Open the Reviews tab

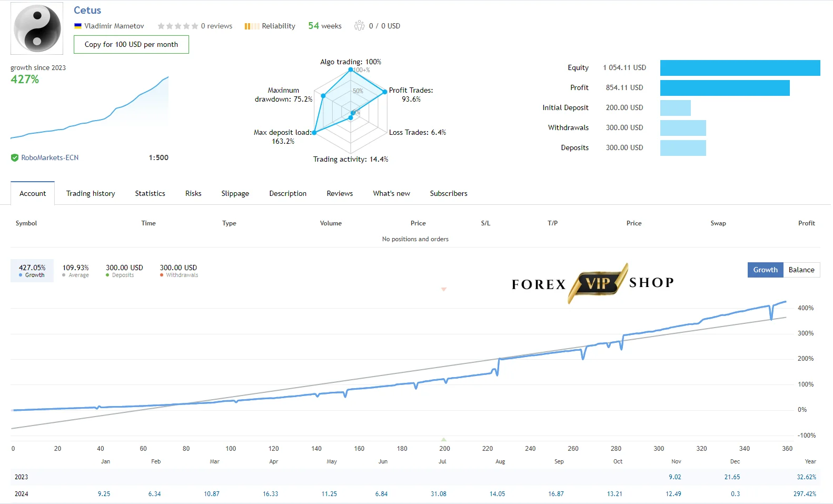coord(340,193)
